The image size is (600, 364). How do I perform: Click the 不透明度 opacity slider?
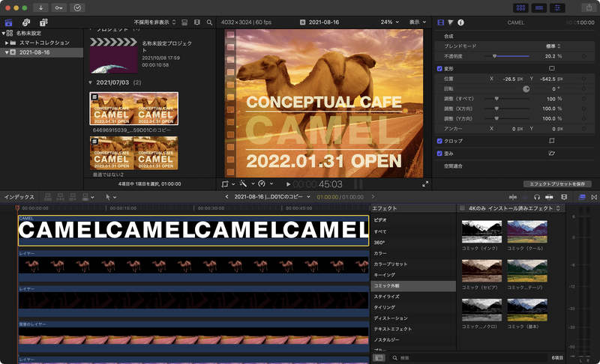click(507, 56)
